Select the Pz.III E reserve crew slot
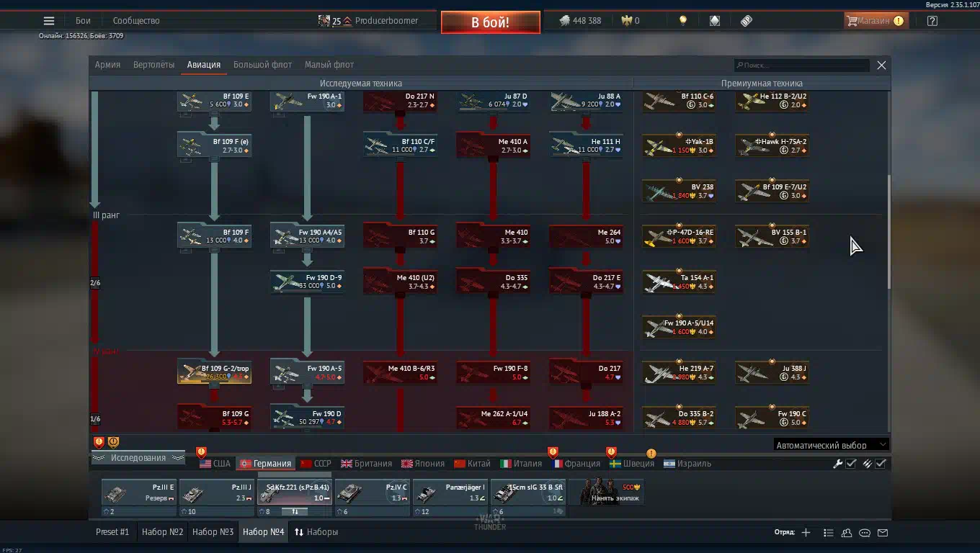 139,498
